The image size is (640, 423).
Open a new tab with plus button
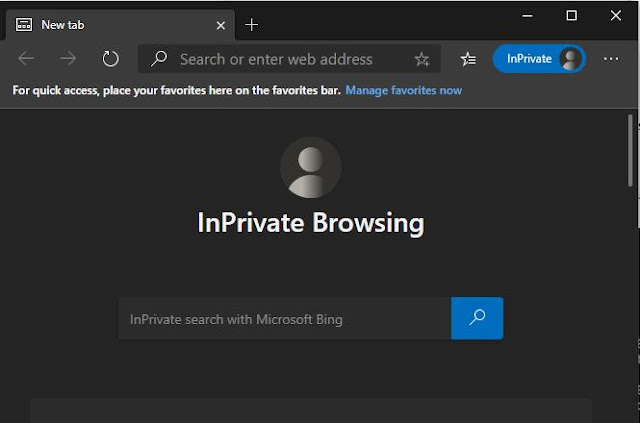[251, 25]
